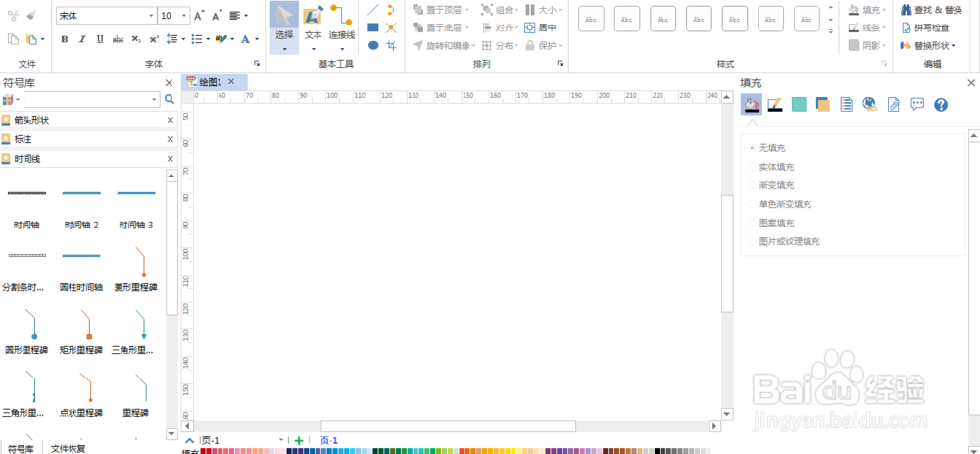Select the ellipse shape tool
This screenshot has height=454, width=980.
(x=373, y=46)
